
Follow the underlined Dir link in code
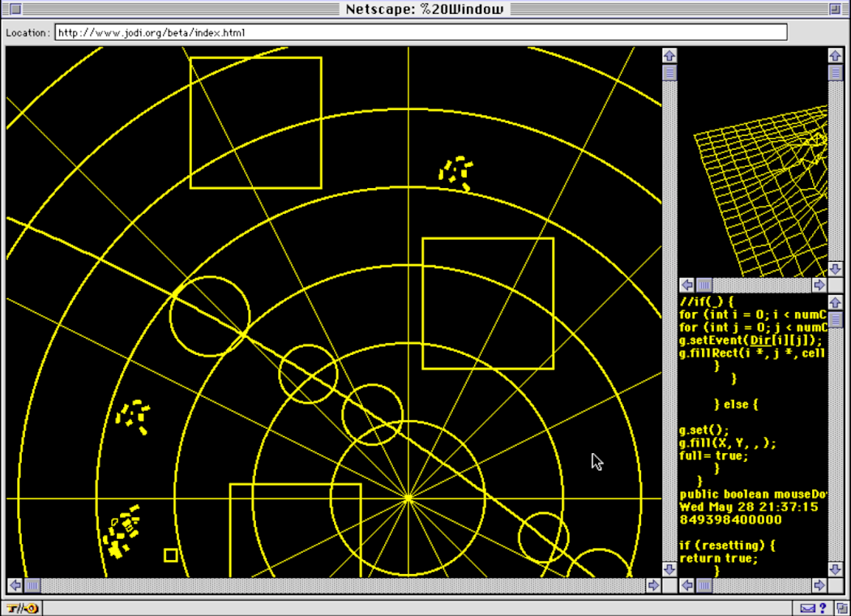coord(760,340)
